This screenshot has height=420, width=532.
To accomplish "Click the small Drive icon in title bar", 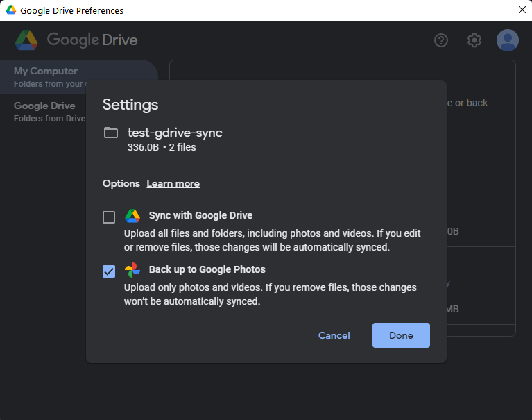I will pos(11,10).
